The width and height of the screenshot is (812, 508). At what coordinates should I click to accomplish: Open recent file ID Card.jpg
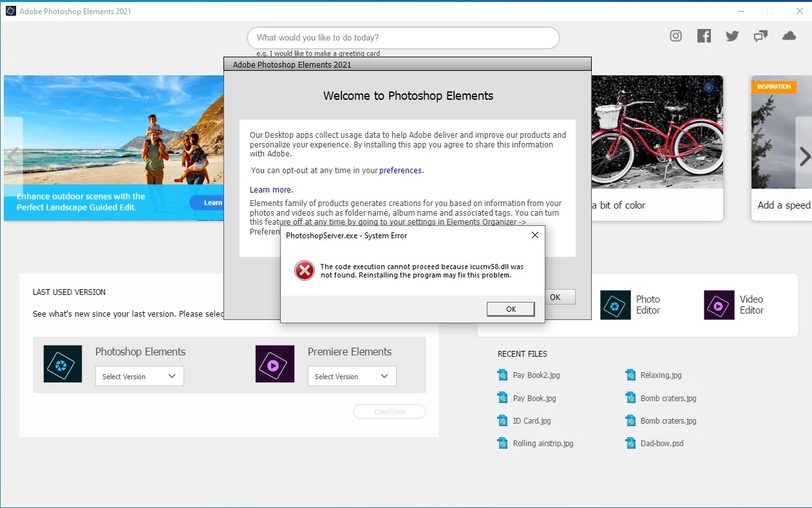[532, 420]
